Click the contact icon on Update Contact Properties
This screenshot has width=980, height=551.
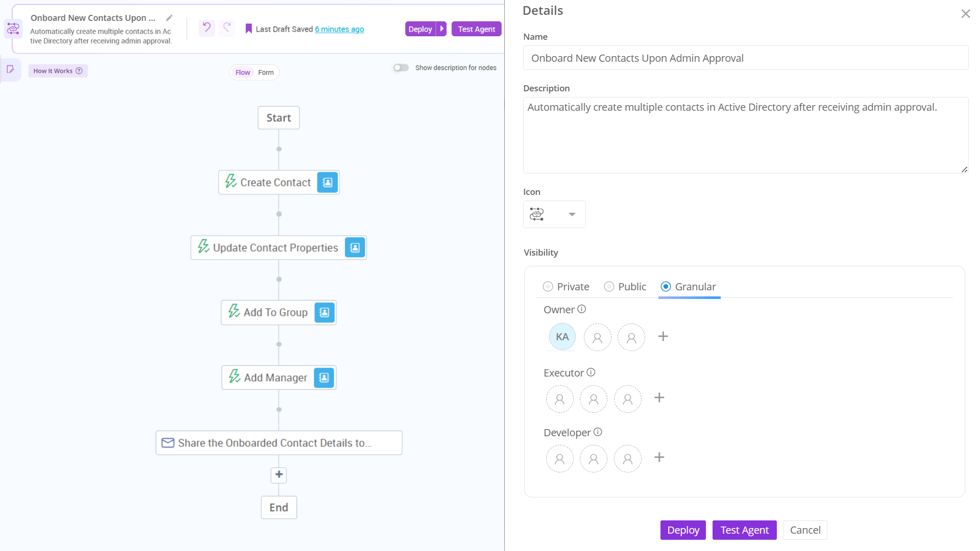pyautogui.click(x=355, y=247)
